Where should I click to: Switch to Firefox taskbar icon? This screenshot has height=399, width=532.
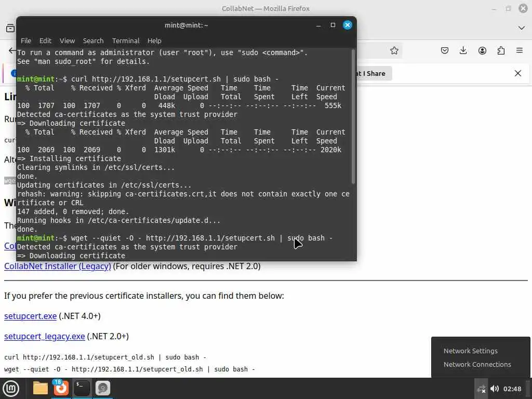coord(61,388)
